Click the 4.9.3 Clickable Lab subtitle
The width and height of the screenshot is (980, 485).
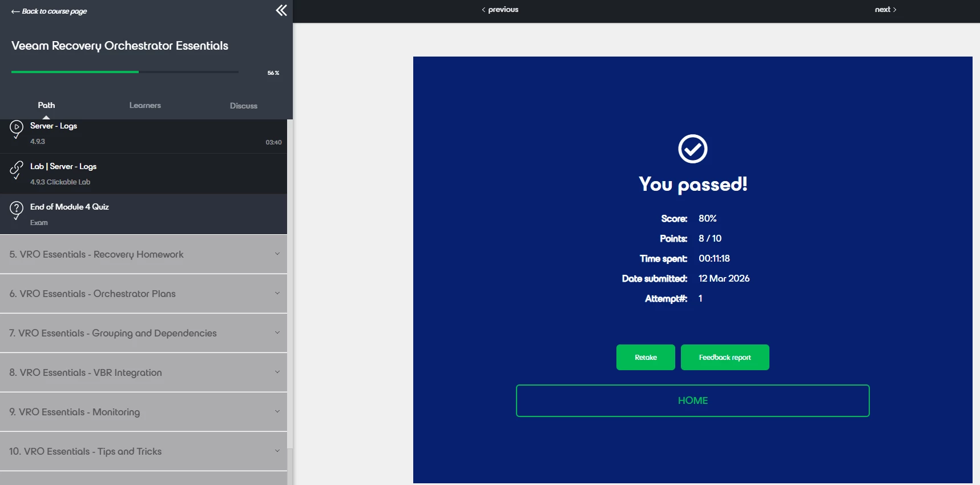[61, 182]
